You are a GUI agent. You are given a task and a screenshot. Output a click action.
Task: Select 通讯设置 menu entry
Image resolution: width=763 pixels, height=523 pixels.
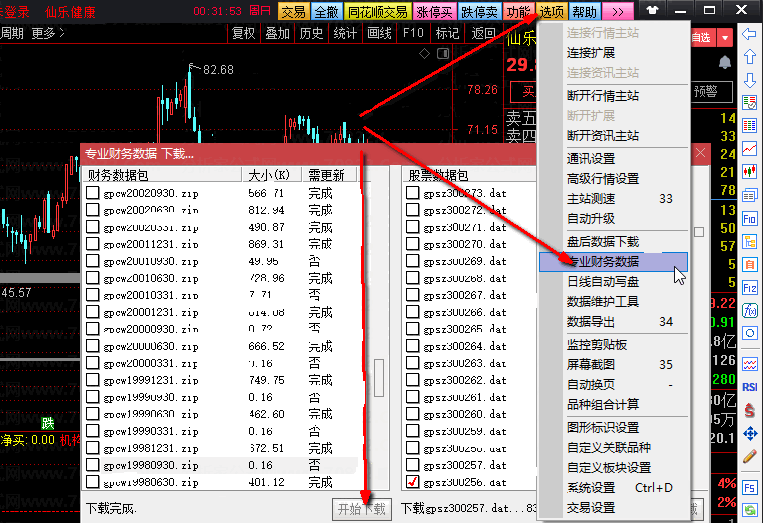[x=613, y=159]
